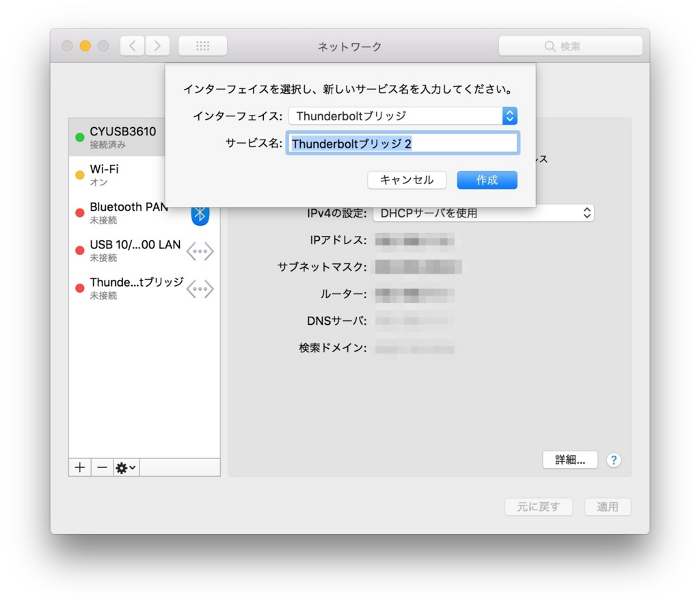Open the IPv4の設定 dropdown
Viewport: 700px width, 606px height.
pos(586,213)
